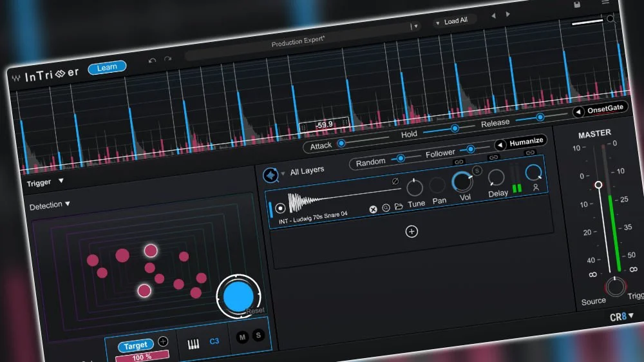Click the All Layers label

click(307, 171)
